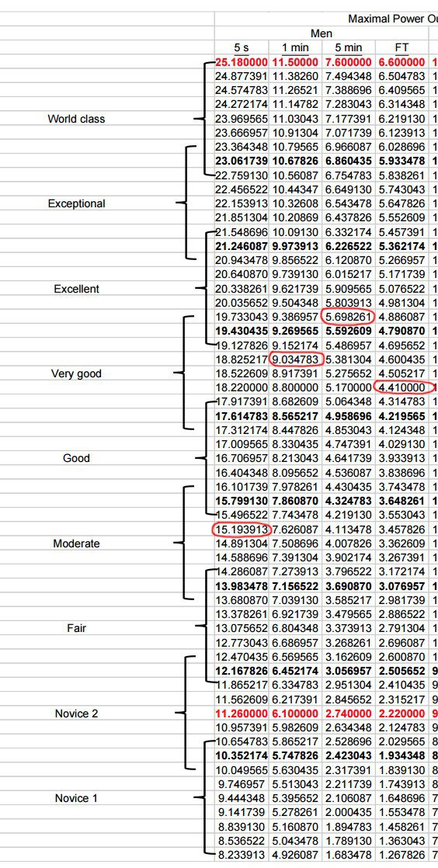
Task: Select cell 6.219130
Action: click(401, 119)
